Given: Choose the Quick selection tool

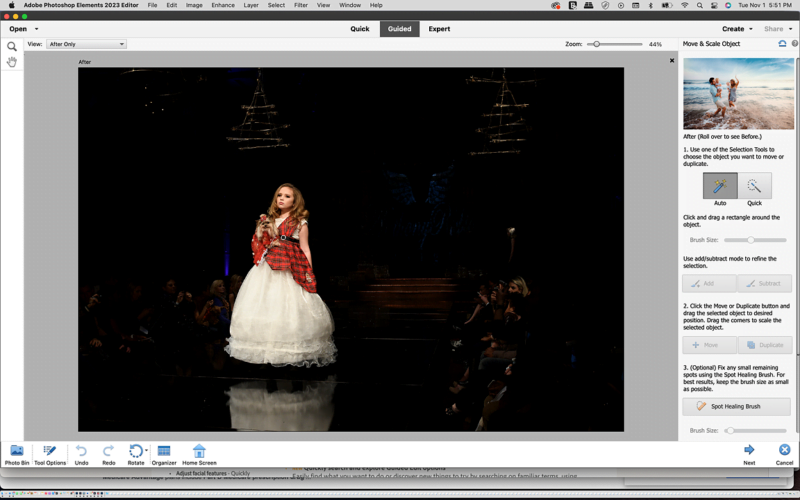Looking at the screenshot, I should click(754, 187).
